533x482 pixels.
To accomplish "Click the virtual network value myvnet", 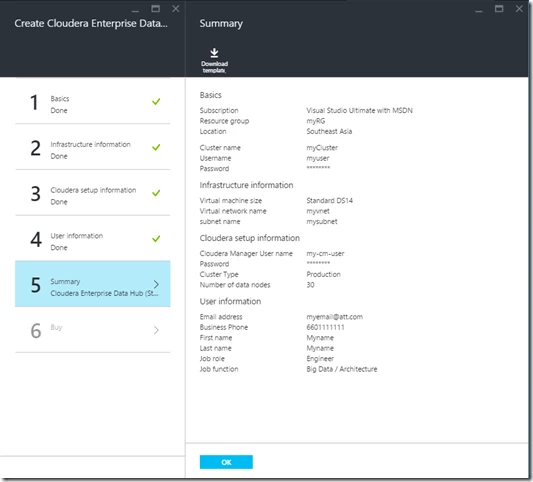I will coord(318,211).
